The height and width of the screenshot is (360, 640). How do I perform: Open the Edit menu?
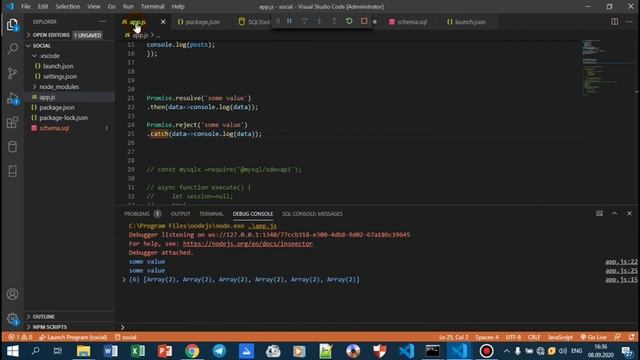(43, 7)
